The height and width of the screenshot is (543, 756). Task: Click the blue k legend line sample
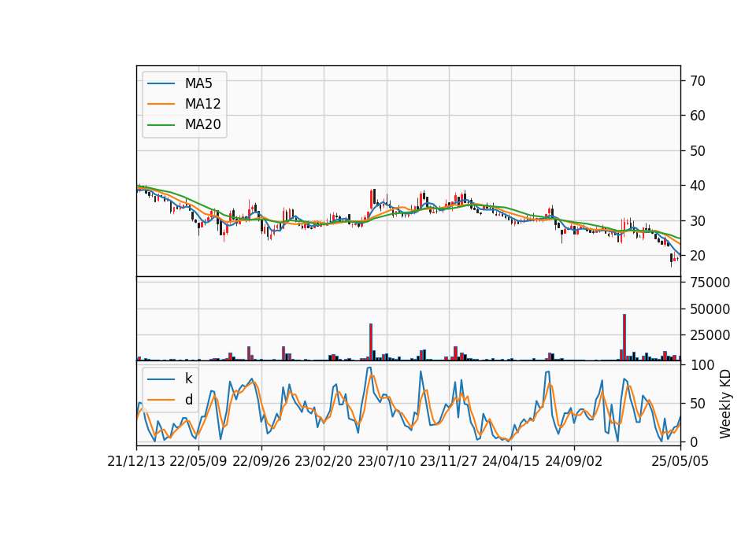tap(161, 379)
